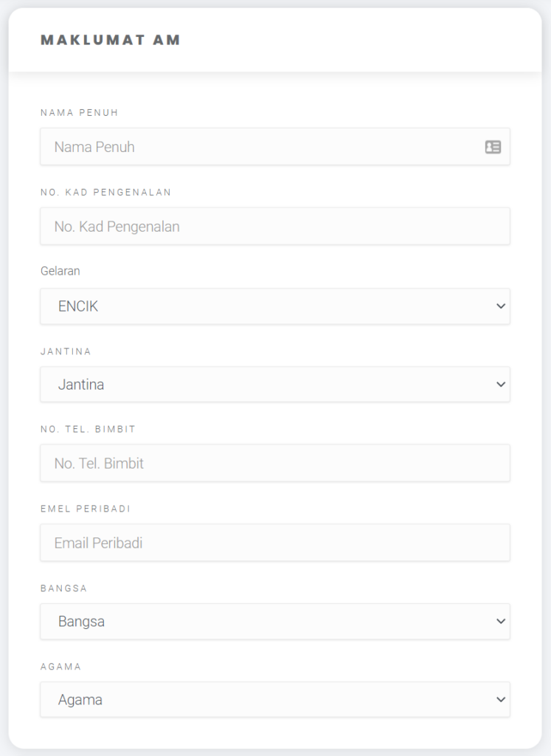Click the MAKLUMAT AM section heading
Viewport: 551px width, 756px height.
[x=111, y=40]
